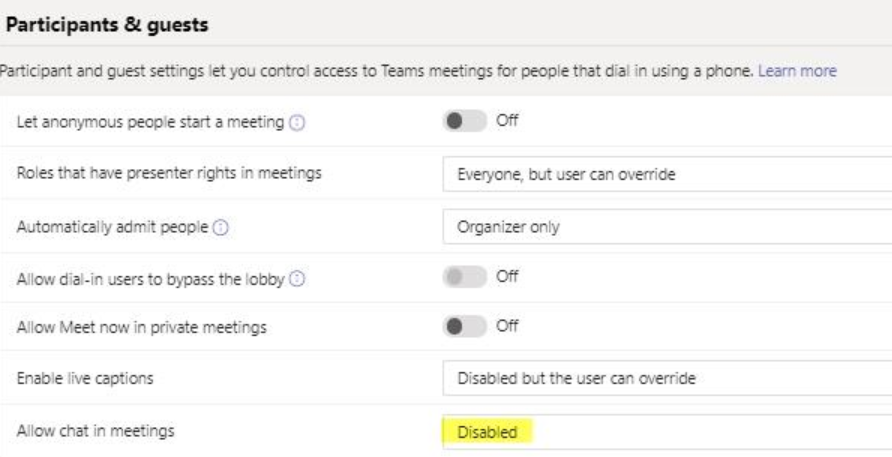Open the Allow chat in meetings dropdown

tap(666, 432)
